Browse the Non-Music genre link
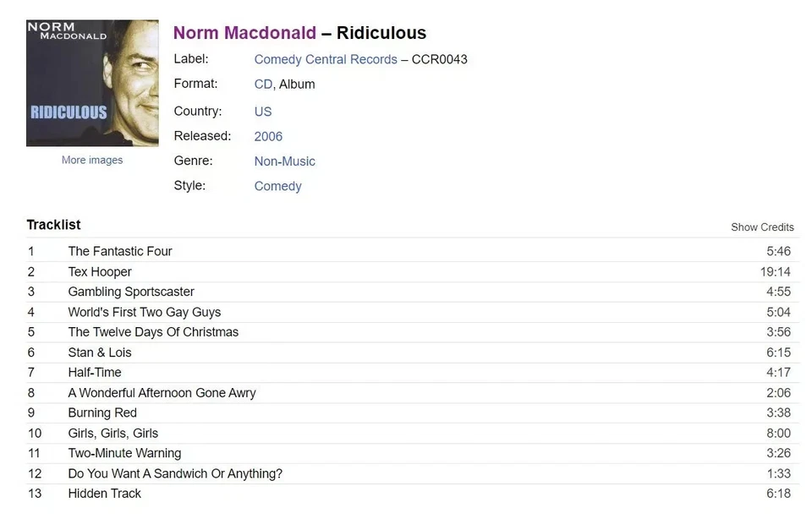The height and width of the screenshot is (519, 812). pos(284,161)
